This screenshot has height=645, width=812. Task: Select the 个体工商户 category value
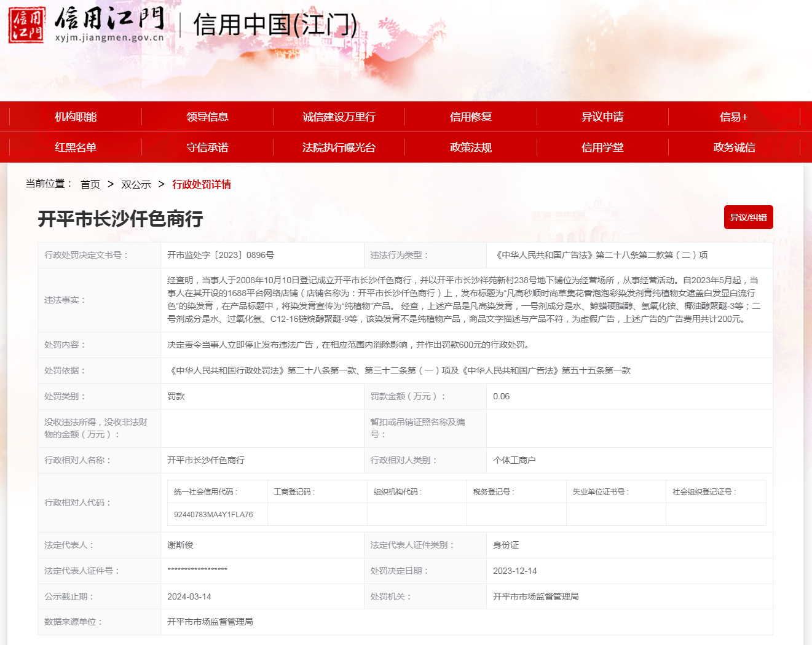tap(514, 460)
